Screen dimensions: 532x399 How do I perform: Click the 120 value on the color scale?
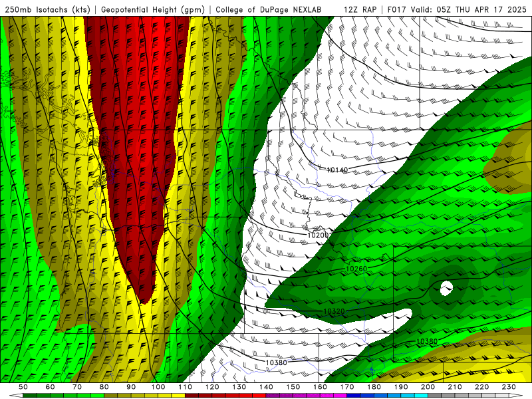click(x=212, y=387)
